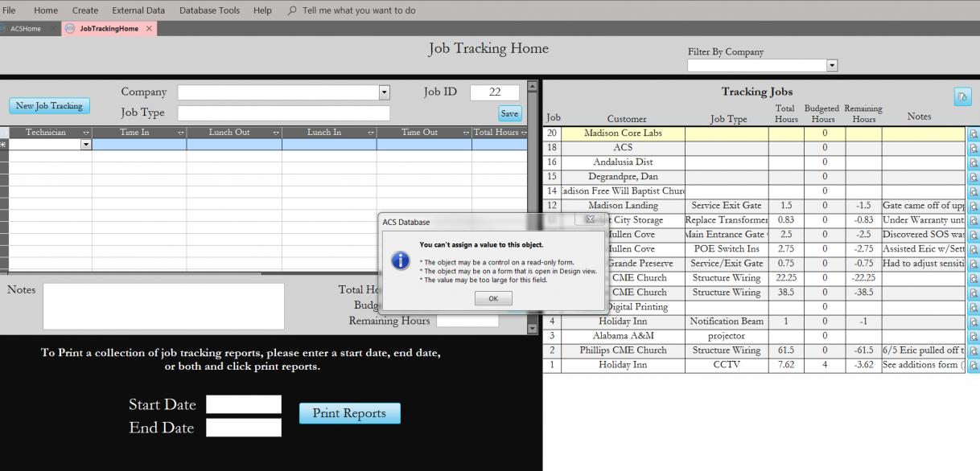Open details icon for Madison Core Labs row

pos(974,133)
